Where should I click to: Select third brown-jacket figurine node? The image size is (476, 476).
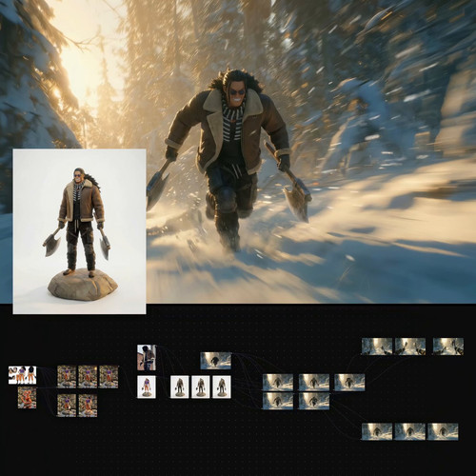[x=222, y=387]
